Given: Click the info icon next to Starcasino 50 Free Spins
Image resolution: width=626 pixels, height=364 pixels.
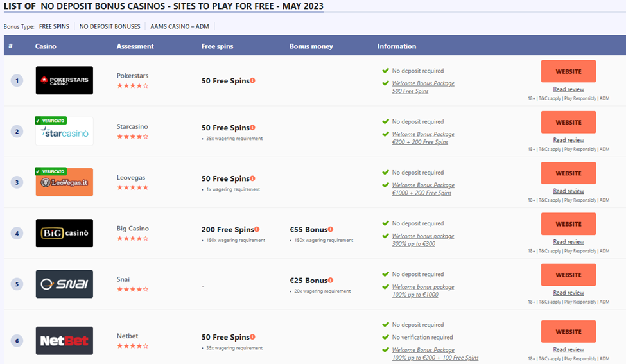Looking at the screenshot, I should coord(253,127).
